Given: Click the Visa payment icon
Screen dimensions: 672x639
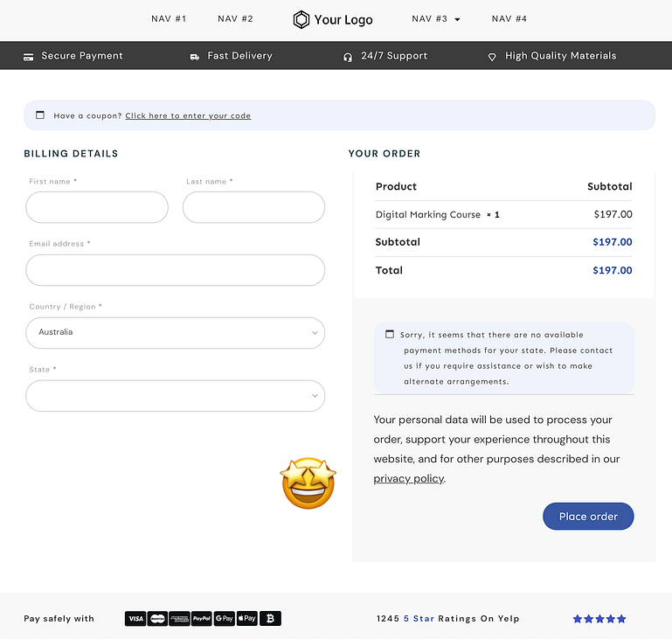Looking at the screenshot, I should point(135,619).
